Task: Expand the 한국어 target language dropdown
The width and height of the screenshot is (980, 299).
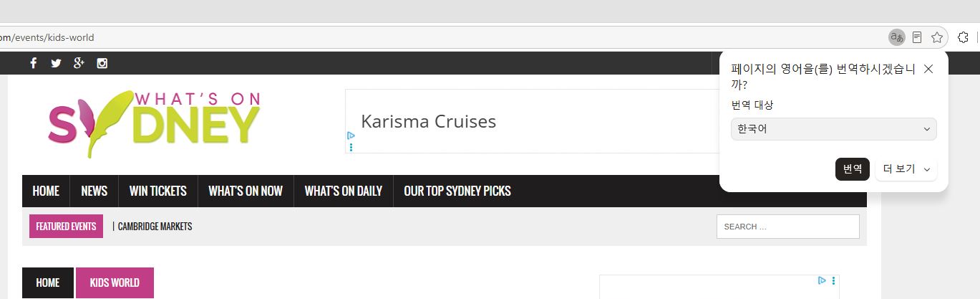Action: coord(834,129)
